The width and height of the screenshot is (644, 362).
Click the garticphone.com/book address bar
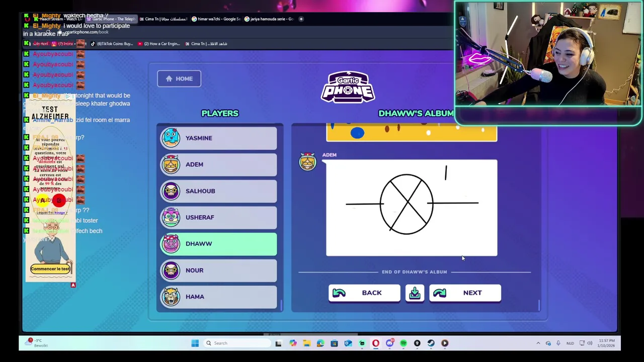pyautogui.click(x=87, y=32)
